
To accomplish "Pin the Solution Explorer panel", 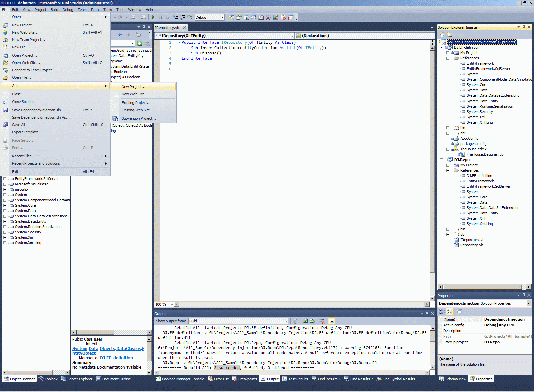I will 524,27.
